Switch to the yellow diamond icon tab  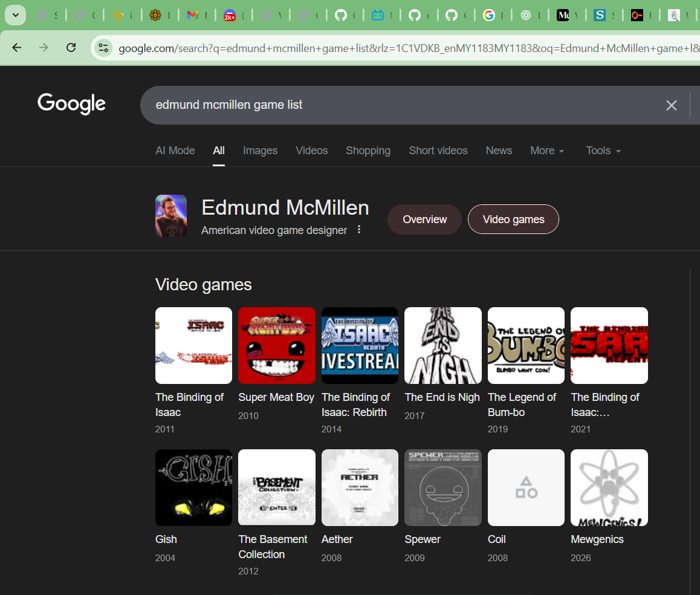click(x=118, y=15)
